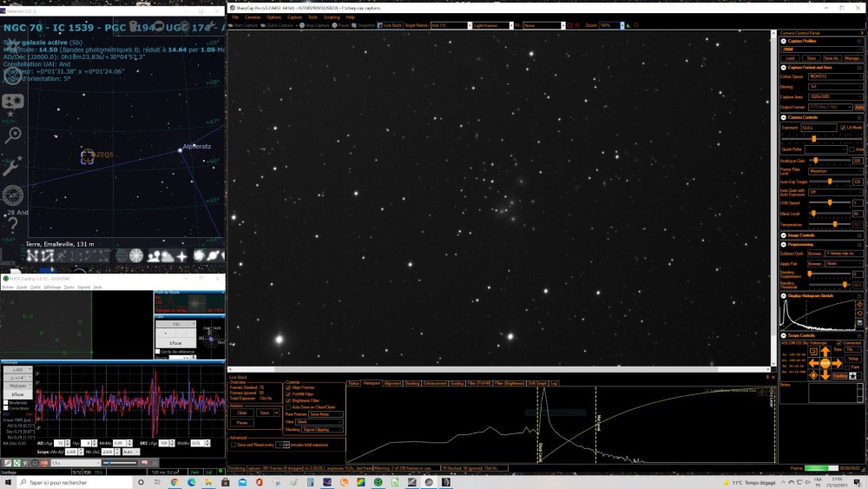Toggle planet labels icon in Stellarium
Image resolution: width=868 pixels, height=489 pixels.
click(213, 256)
